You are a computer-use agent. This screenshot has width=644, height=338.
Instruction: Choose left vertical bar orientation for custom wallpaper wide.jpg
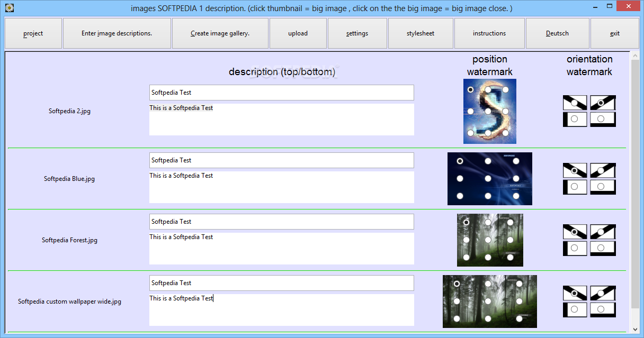click(575, 309)
